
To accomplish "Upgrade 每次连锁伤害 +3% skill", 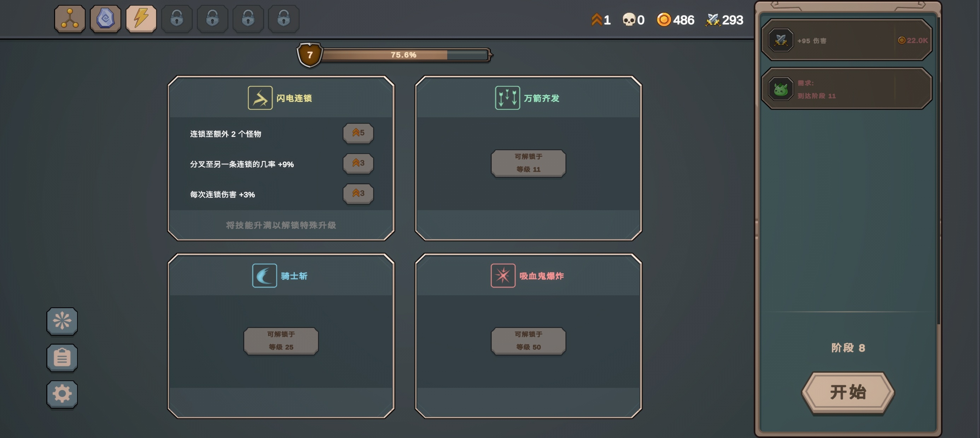I will click(x=358, y=194).
